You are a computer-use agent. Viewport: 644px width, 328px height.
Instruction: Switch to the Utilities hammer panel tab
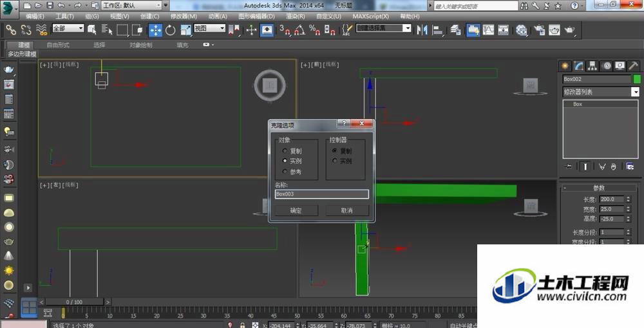(633, 66)
